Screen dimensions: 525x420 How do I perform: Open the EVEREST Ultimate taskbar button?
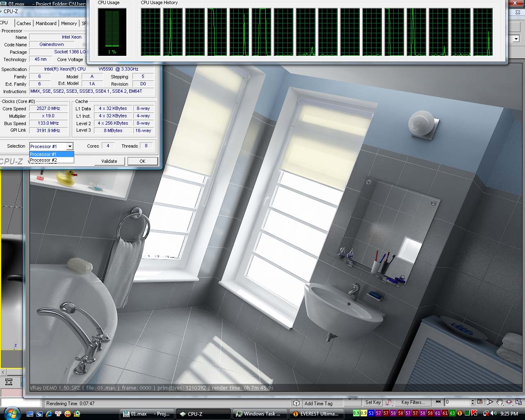[x=316, y=414]
